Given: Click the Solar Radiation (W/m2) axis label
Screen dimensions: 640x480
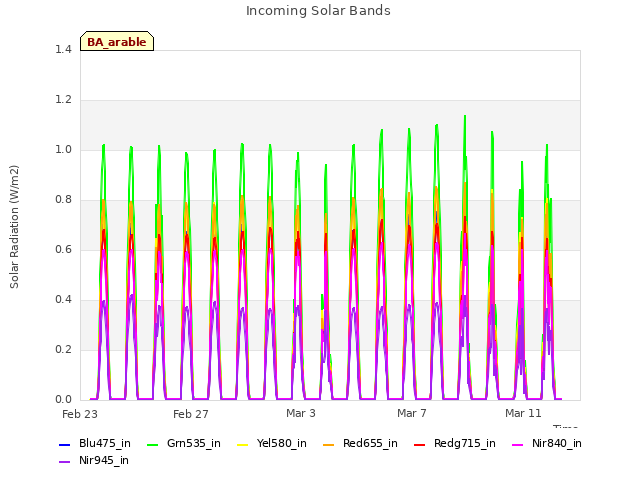Looking at the screenshot, I should pos(14,227).
